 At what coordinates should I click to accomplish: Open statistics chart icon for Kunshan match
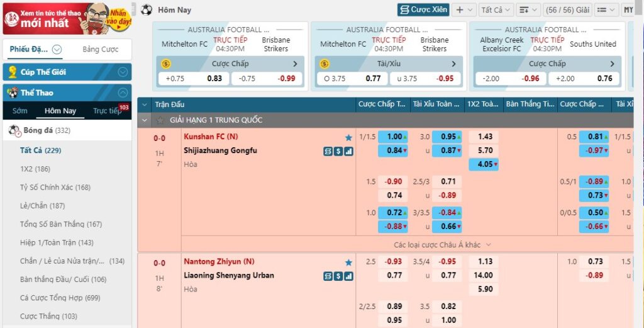(x=348, y=151)
